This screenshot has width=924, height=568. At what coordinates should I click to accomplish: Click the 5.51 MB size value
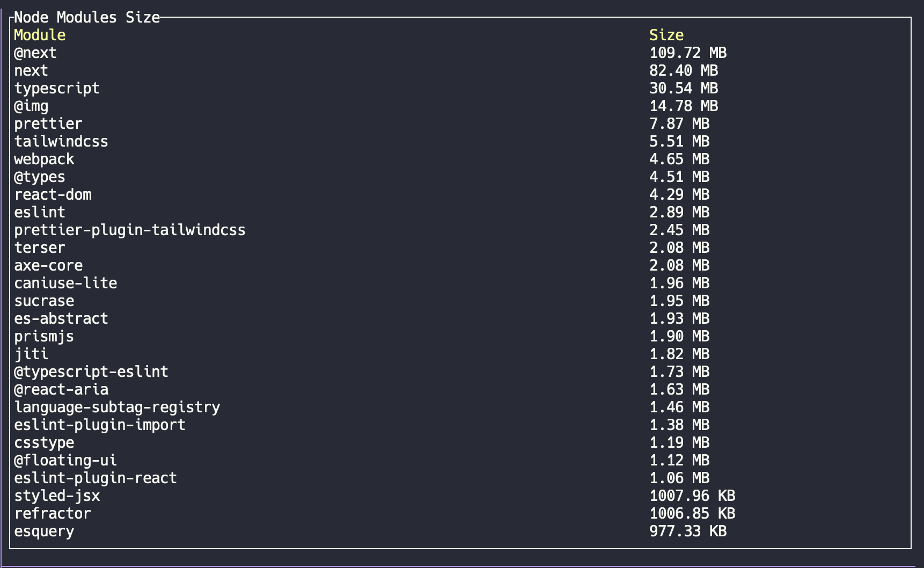tap(679, 142)
